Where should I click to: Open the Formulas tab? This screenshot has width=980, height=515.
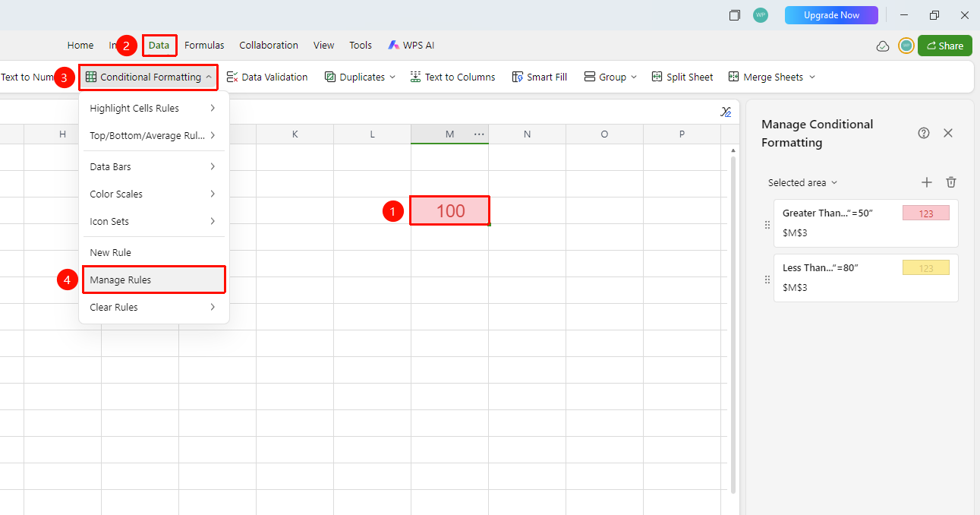[204, 45]
